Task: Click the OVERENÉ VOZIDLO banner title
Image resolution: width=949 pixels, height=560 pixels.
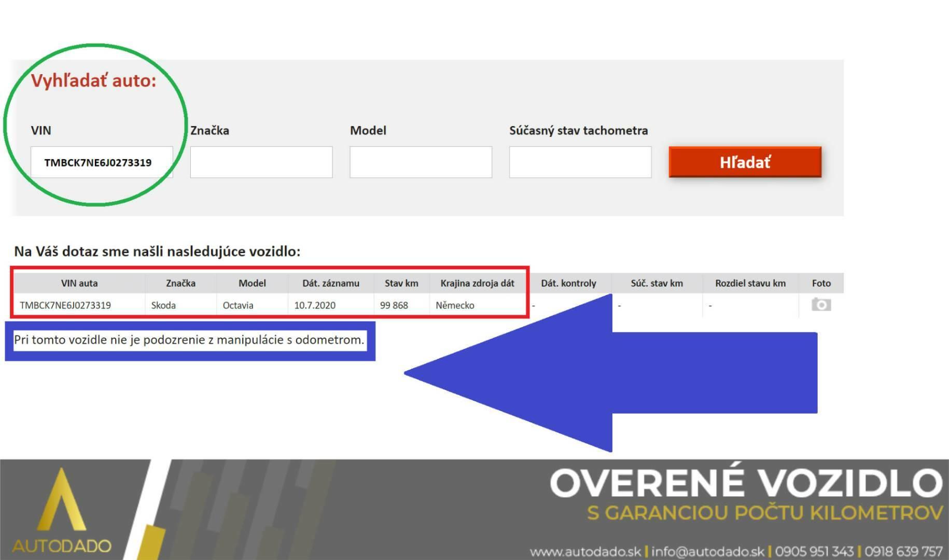Action: [746, 483]
